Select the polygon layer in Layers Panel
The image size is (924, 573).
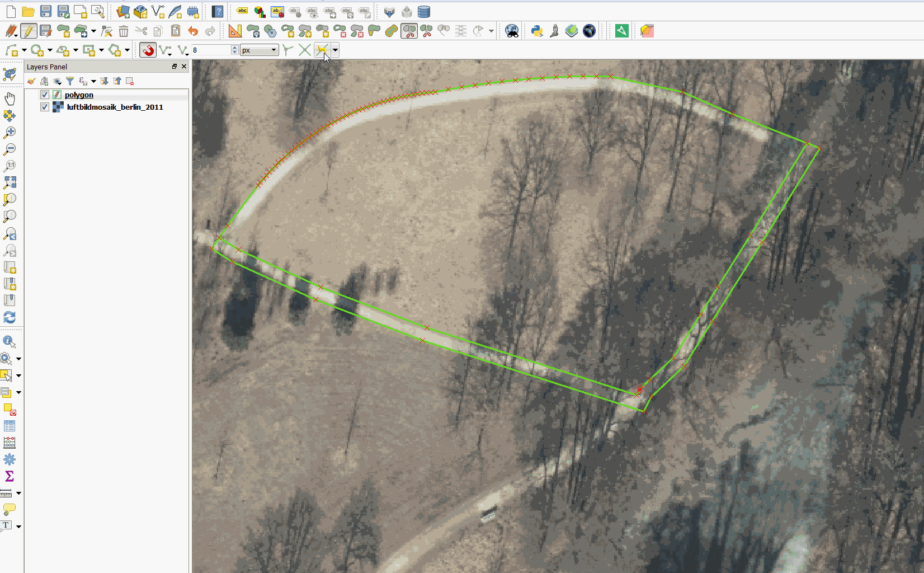pyautogui.click(x=79, y=95)
